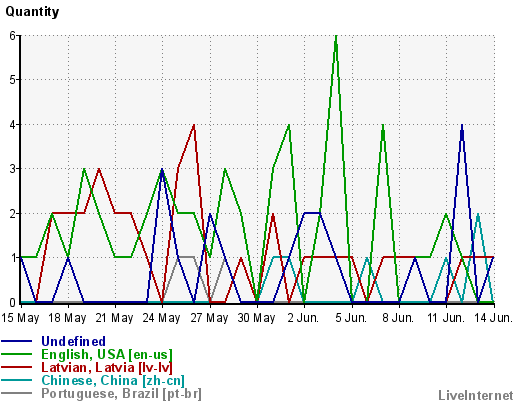Click the green English legend line swatch
Viewport: 520px width, 405px height.
17,354
